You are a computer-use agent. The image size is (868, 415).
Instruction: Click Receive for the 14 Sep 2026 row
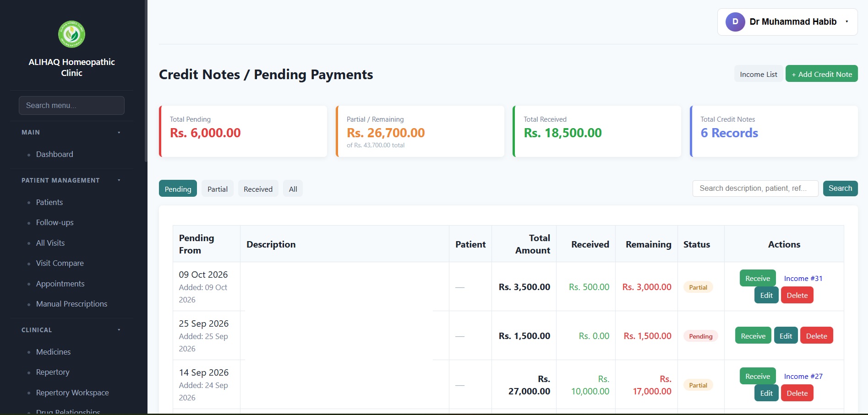[758, 376]
